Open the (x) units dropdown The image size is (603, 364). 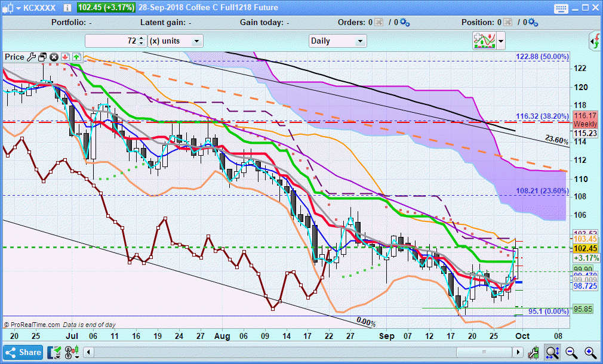click(176, 41)
